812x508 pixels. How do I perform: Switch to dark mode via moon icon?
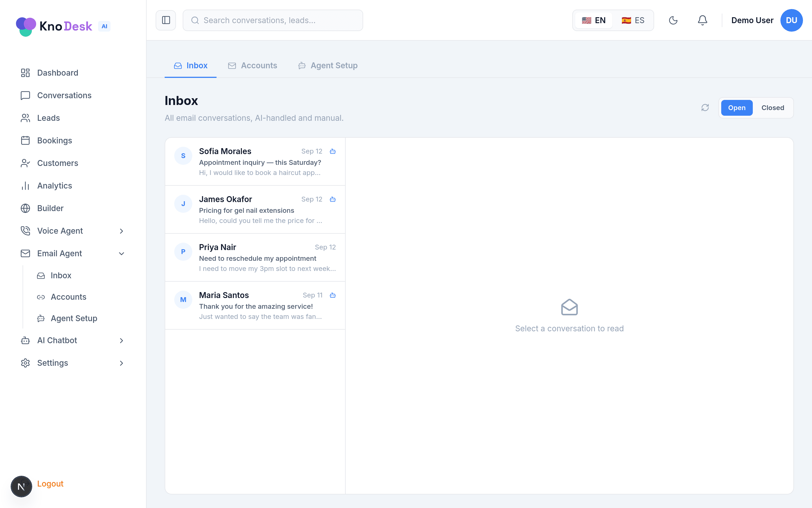(673, 20)
